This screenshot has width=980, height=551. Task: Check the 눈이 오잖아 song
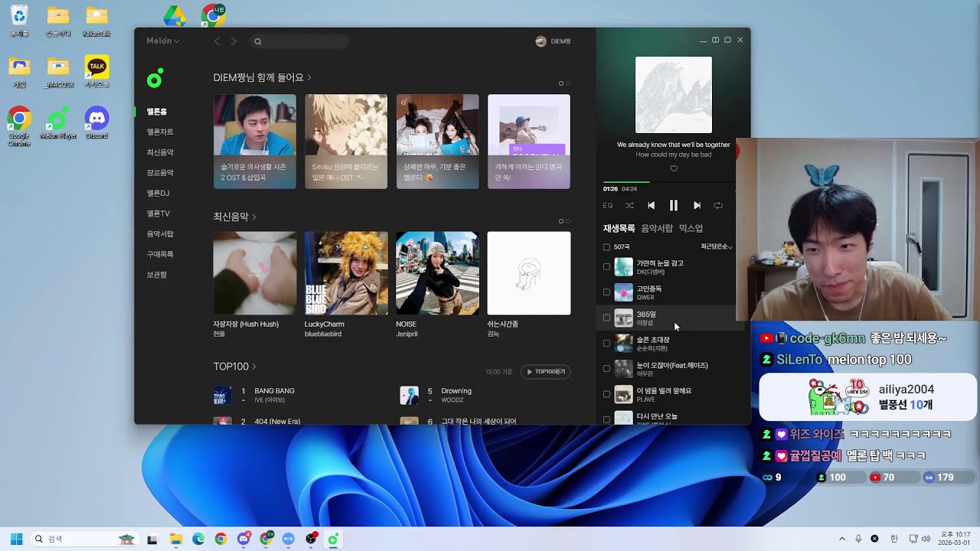pos(606,369)
